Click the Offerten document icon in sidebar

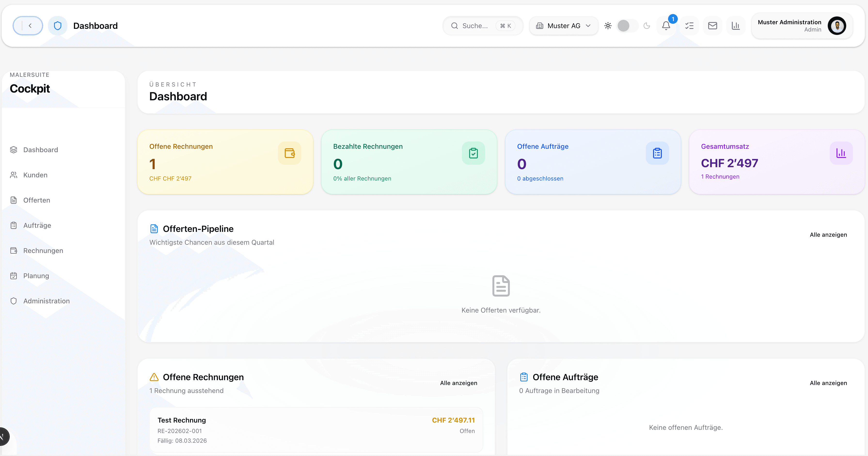point(14,200)
